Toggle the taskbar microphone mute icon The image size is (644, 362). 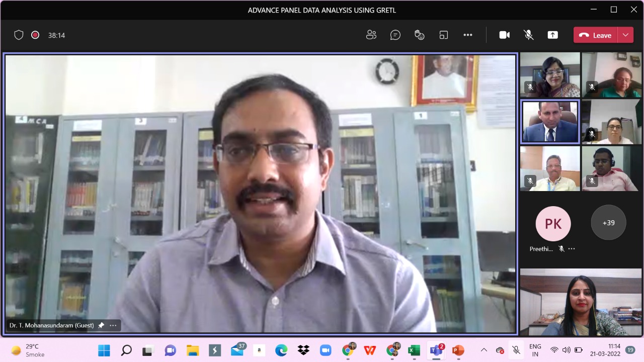point(516,350)
